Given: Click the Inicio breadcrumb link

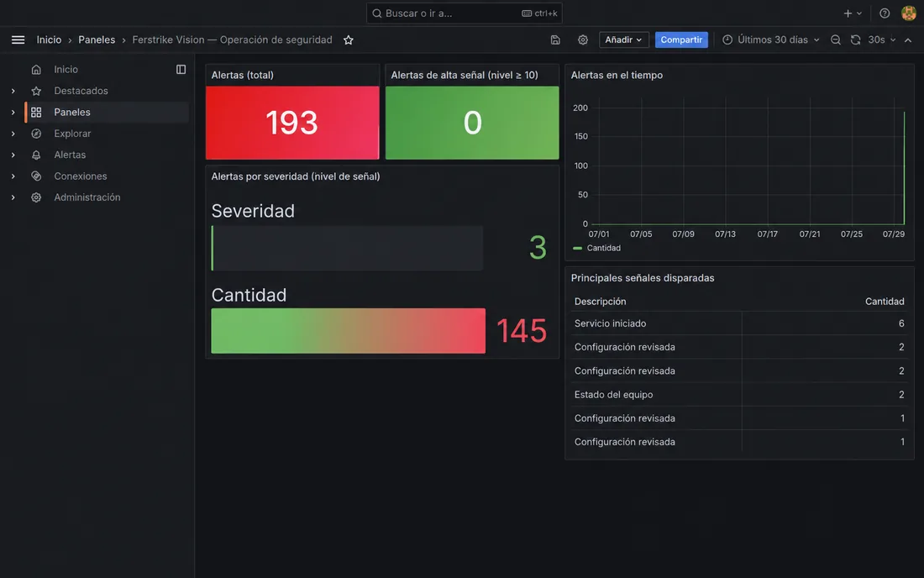Looking at the screenshot, I should [49, 39].
